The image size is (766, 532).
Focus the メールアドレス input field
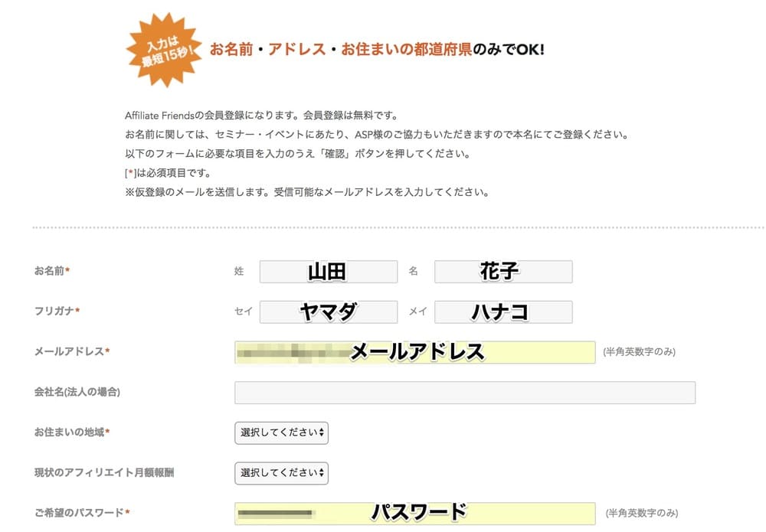pyautogui.click(x=414, y=352)
